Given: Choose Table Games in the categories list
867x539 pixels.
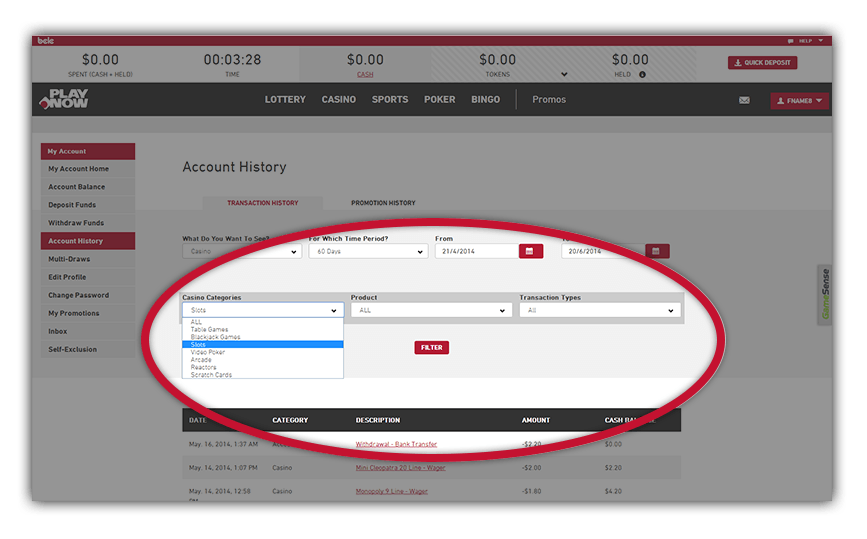Looking at the screenshot, I should 263,329.
